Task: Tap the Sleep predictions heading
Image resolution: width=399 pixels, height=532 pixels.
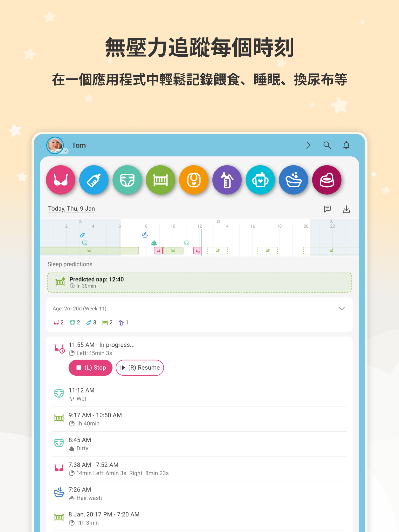Action: [x=70, y=264]
